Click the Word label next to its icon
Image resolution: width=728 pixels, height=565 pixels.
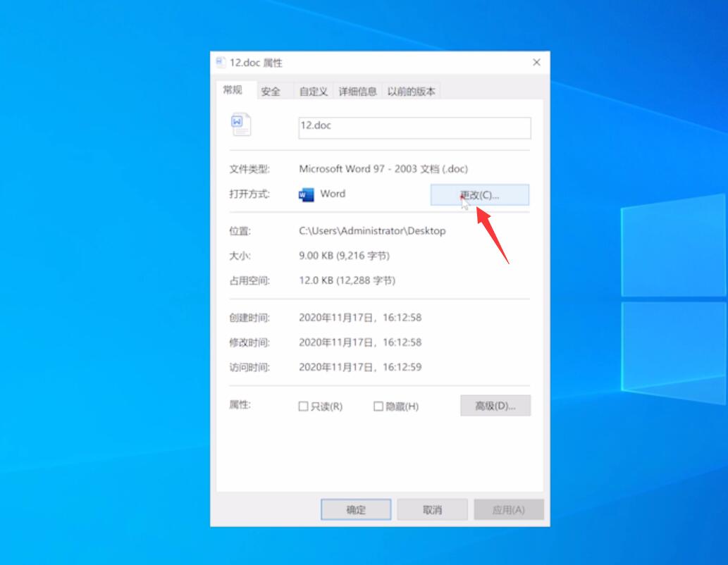click(x=331, y=194)
